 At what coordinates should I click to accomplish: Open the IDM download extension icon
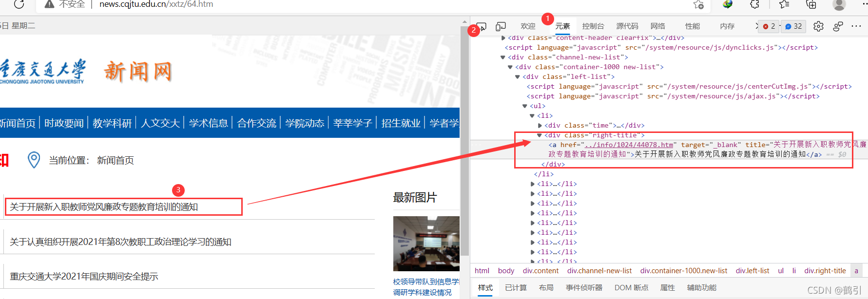728,4
